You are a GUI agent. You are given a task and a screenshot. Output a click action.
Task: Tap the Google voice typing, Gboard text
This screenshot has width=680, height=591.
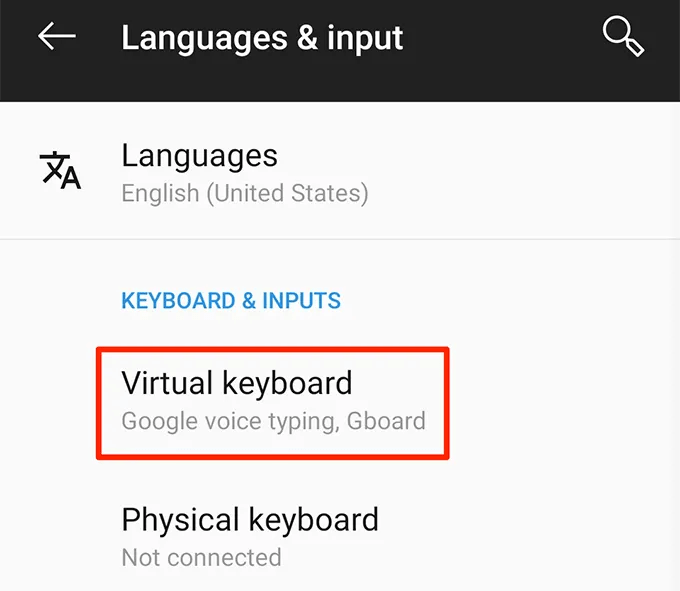tap(273, 420)
